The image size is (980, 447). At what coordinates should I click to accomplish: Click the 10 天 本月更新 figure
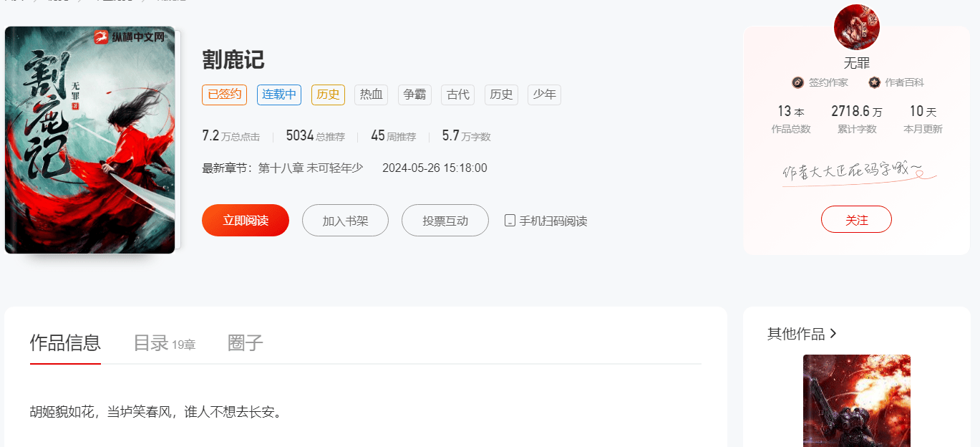click(x=923, y=119)
